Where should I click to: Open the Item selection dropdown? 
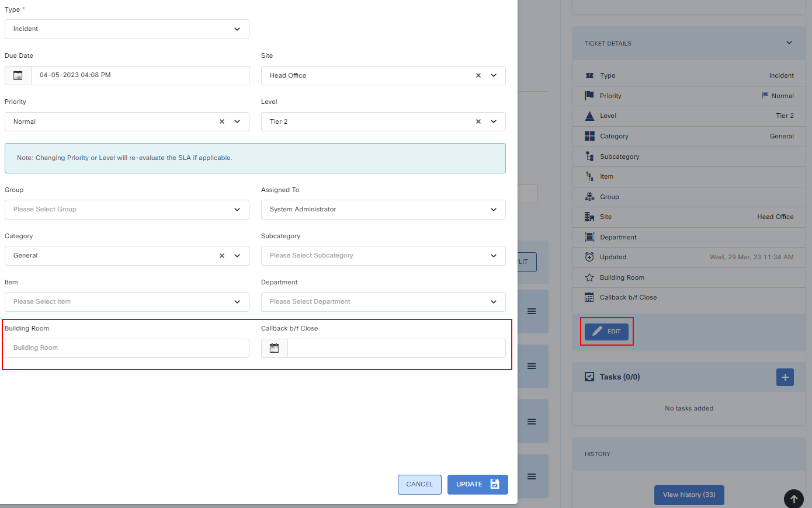(127, 302)
